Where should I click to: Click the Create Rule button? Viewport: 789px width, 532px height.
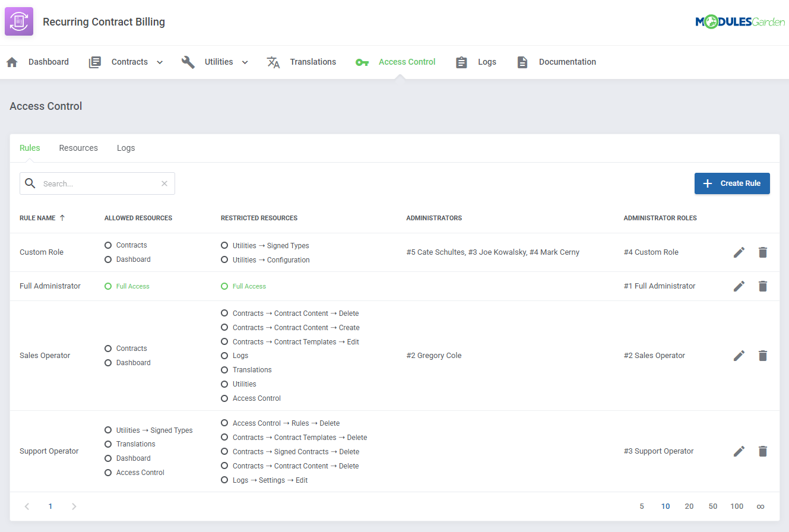tap(732, 183)
